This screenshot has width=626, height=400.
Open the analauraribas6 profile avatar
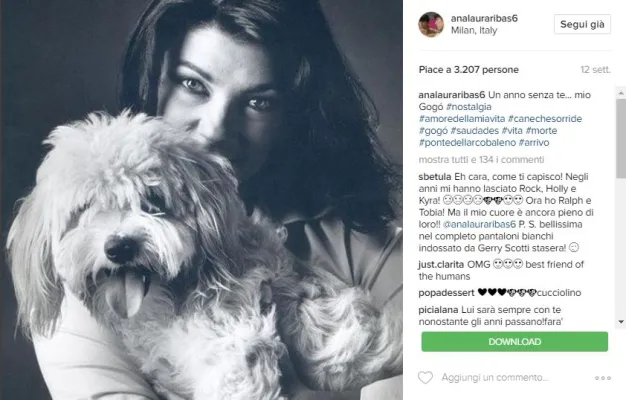tap(431, 24)
